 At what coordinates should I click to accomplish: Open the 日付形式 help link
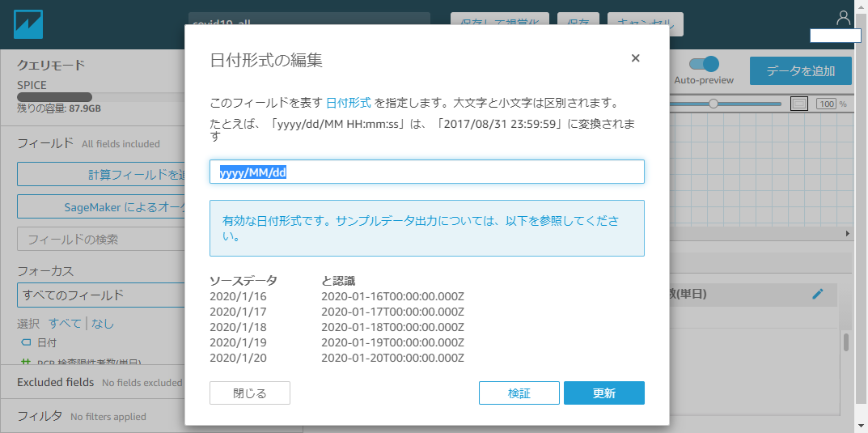tap(349, 103)
